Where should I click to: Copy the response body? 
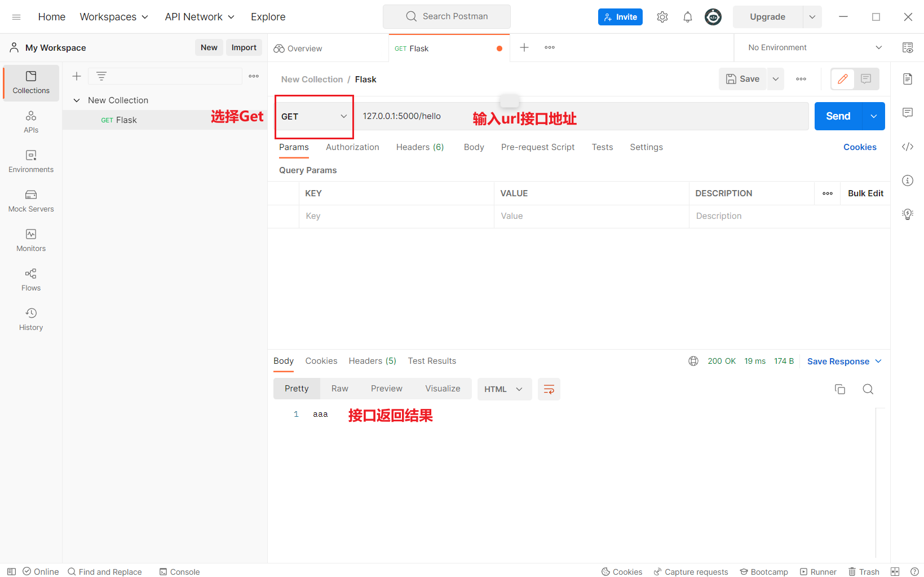(x=840, y=389)
